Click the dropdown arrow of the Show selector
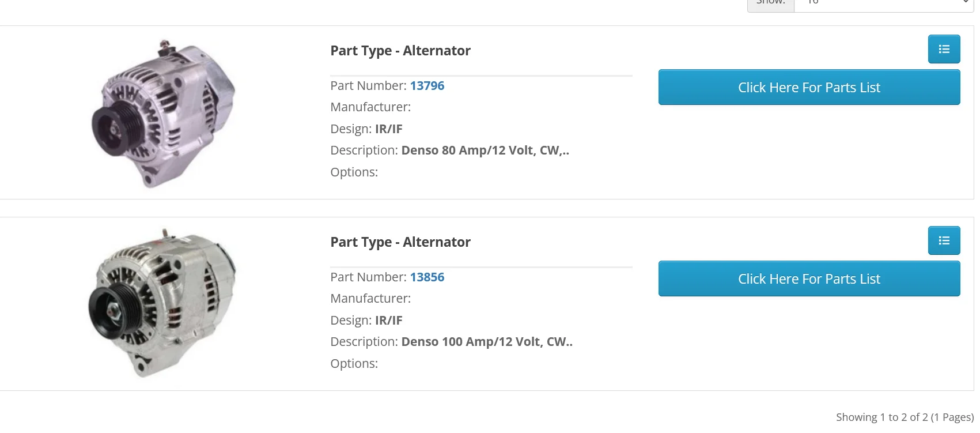Screen dimensions: 980x433 (966, 2)
